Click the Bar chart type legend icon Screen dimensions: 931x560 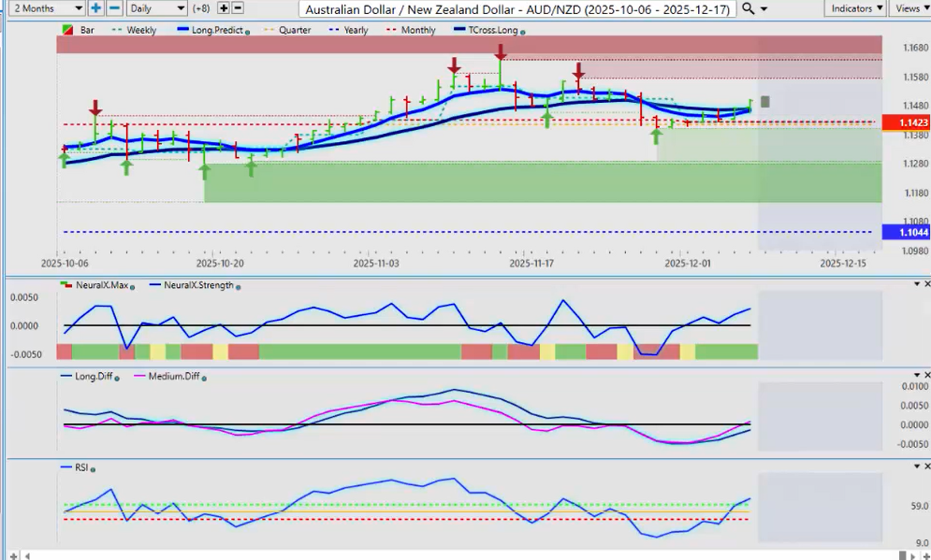[x=67, y=31]
